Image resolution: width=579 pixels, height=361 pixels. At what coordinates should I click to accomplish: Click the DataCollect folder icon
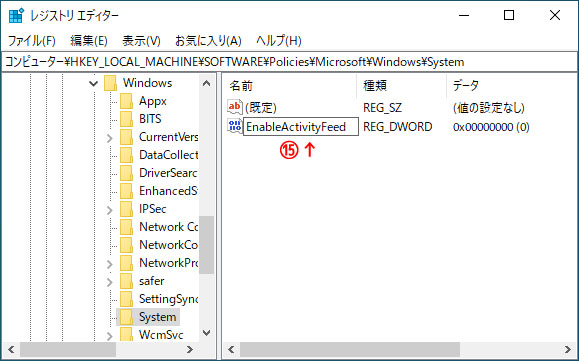(126, 155)
